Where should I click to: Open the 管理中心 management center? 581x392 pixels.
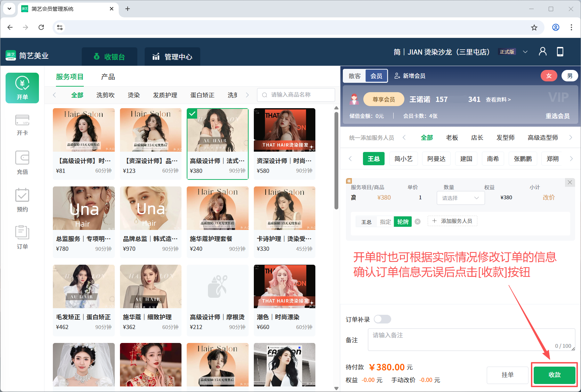click(172, 56)
